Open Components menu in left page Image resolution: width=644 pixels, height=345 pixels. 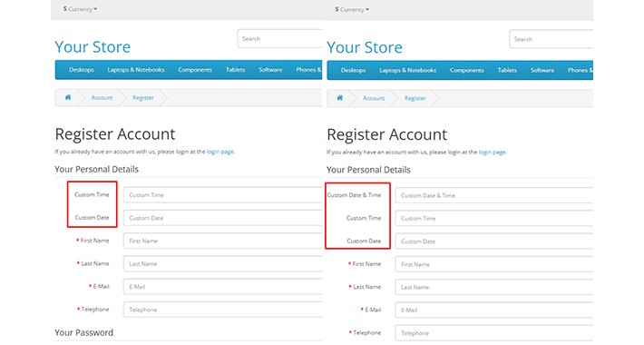point(195,70)
